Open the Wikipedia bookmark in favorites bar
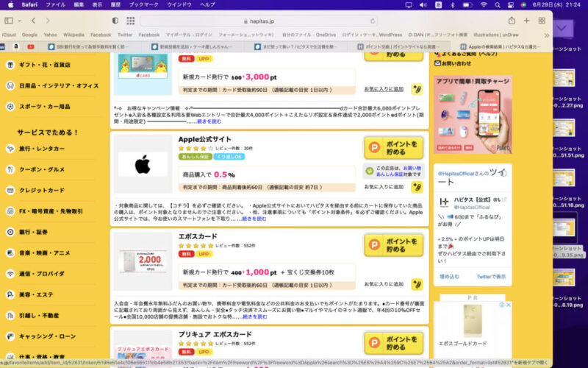Image resolution: width=588 pixels, height=368 pixels. (x=73, y=35)
